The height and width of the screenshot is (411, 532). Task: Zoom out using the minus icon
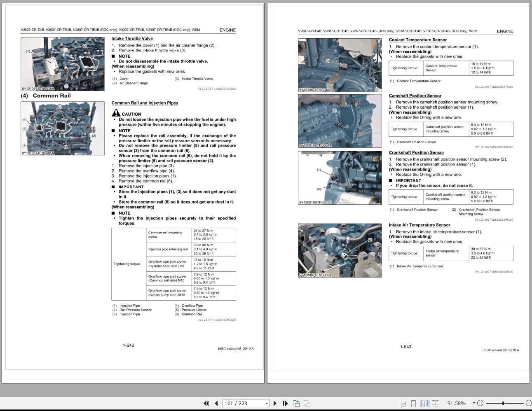[x=480, y=403]
